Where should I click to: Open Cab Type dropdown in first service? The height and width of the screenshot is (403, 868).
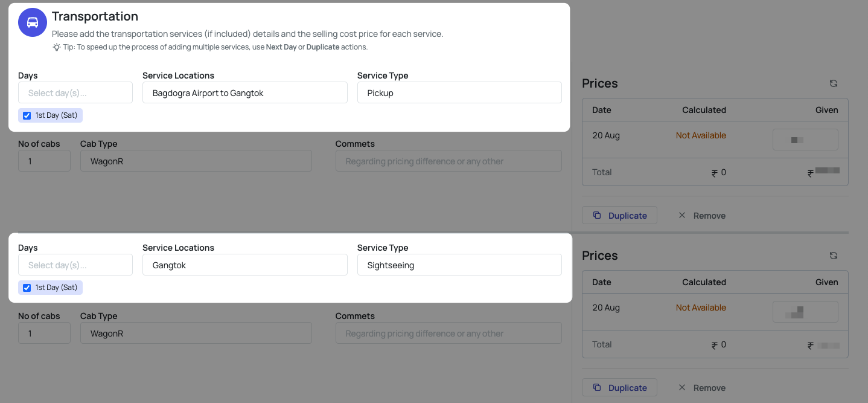point(196,161)
